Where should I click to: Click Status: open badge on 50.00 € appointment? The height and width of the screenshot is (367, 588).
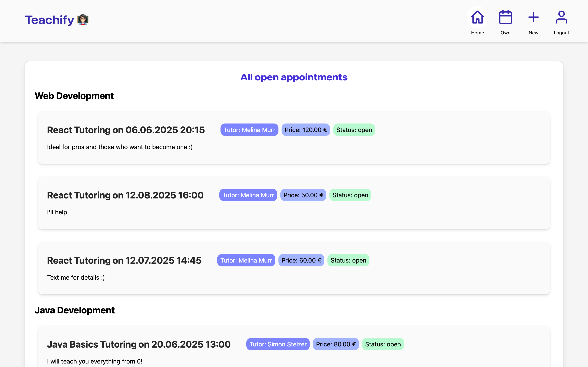tap(350, 195)
